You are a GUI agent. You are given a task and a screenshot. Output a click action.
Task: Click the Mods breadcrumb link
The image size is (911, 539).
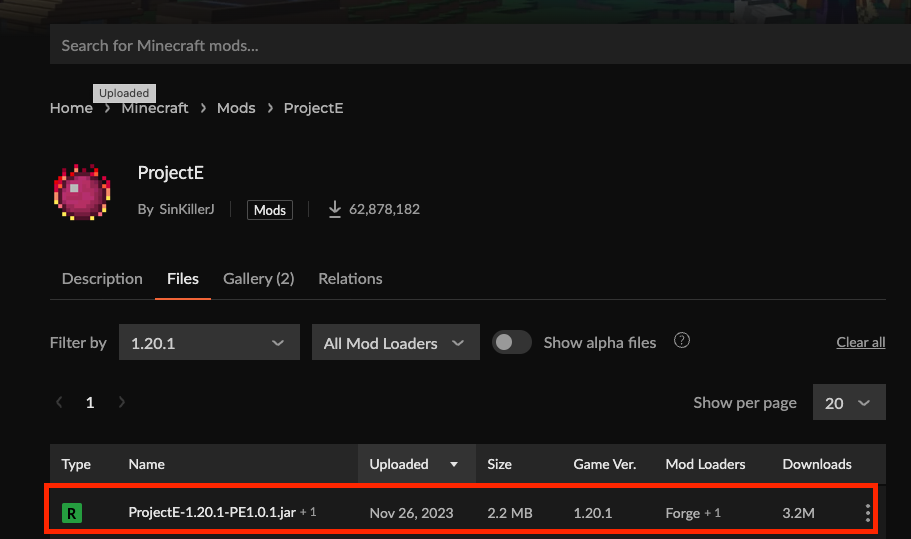(236, 108)
